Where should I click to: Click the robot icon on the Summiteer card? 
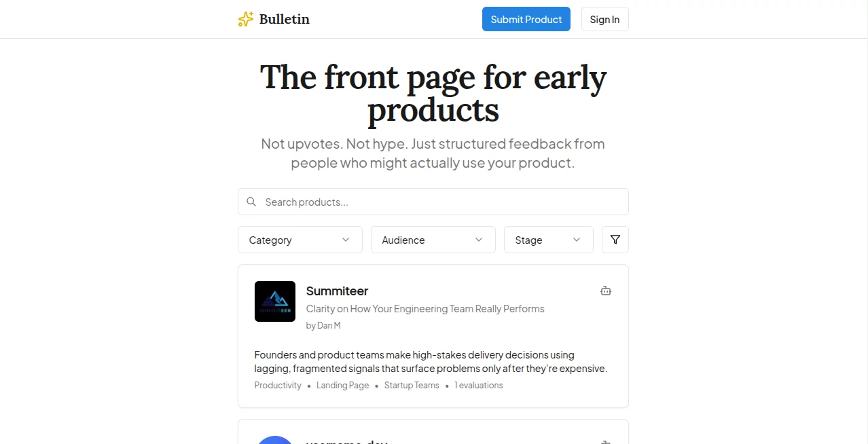coord(605,291)
